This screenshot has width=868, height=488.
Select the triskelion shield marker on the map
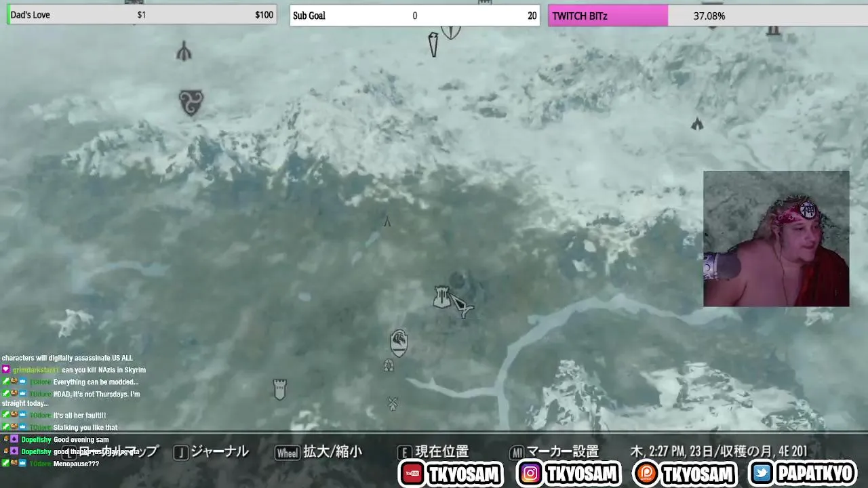(191, 102)
